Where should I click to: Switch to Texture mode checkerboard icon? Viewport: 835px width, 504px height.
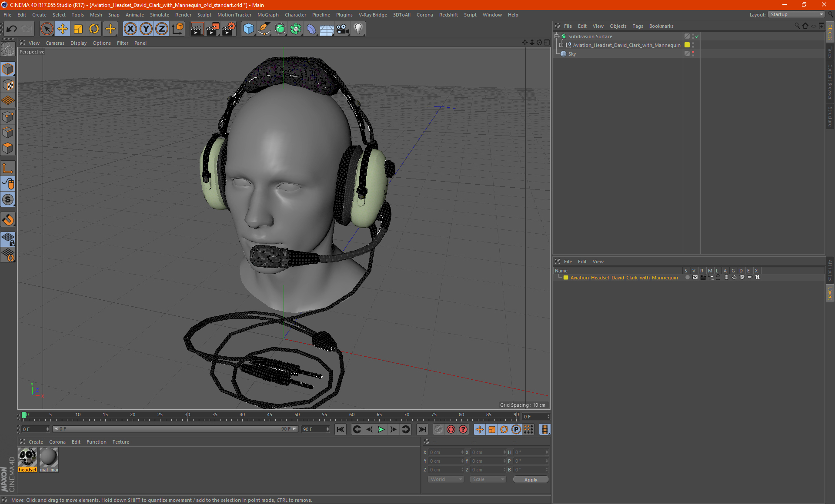8,85
